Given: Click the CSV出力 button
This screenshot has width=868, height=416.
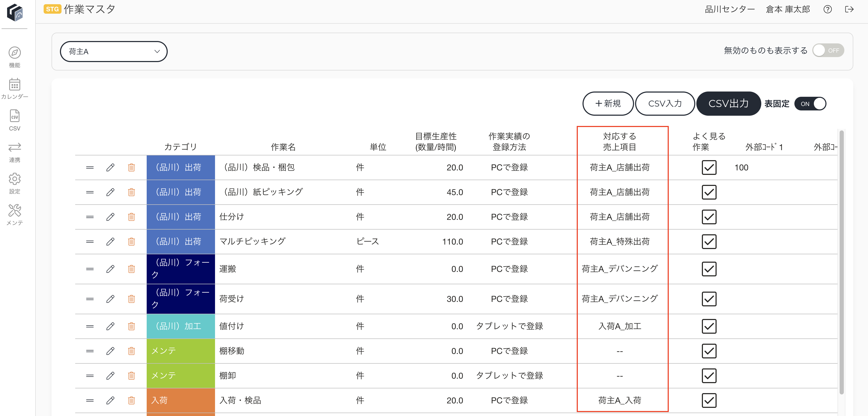Looking at the screenshot, I should click(728, 104).
